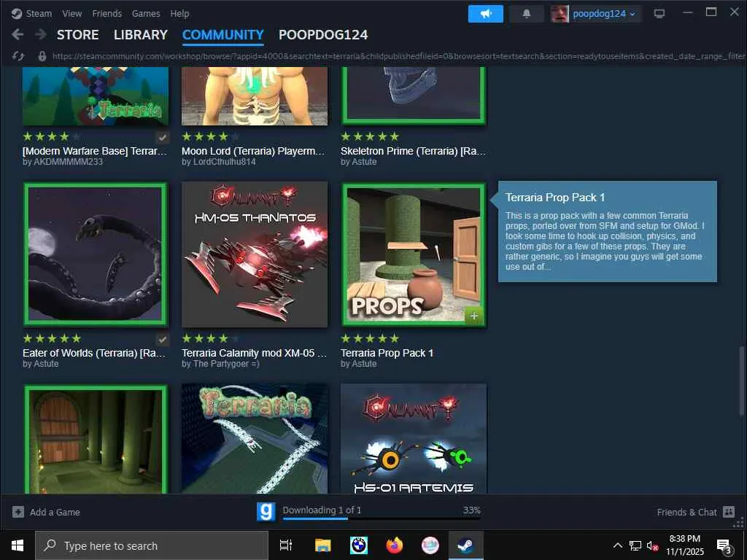Click the Friends & Chat people icon
The height and width of the screenshot is (560, 747).
coord(729,512)
